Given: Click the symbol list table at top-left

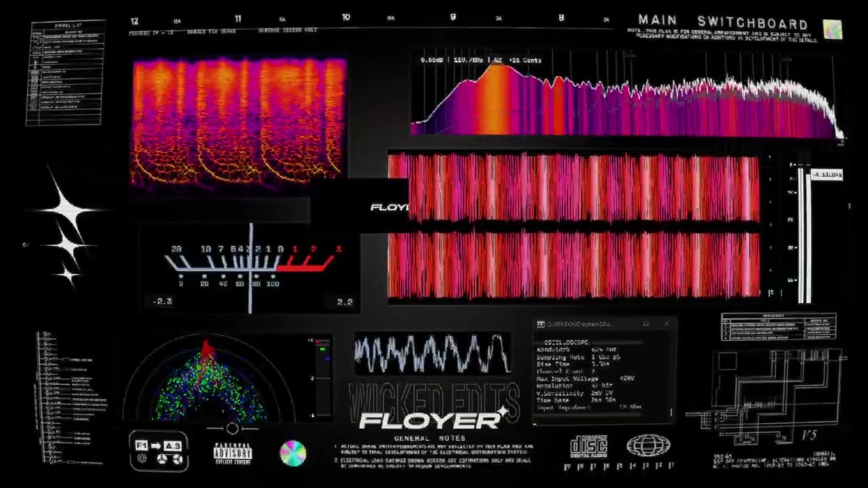Looking at the screenshot, I should pos(65,73).
